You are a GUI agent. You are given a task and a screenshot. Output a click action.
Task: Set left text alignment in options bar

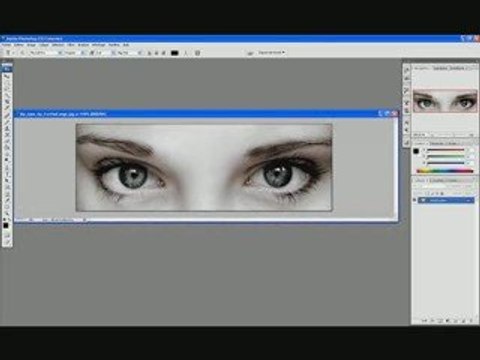click(149, 53)
